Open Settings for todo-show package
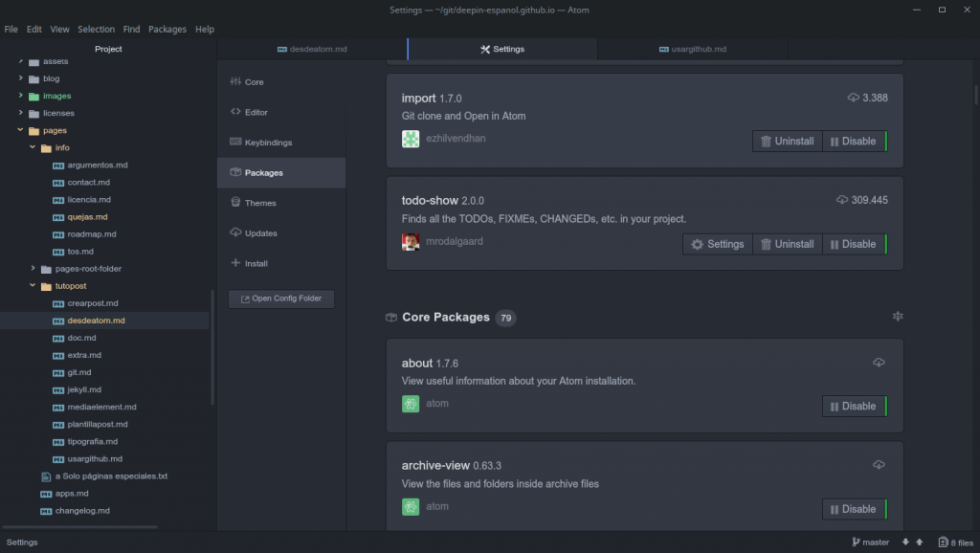 tap(718, 244)
